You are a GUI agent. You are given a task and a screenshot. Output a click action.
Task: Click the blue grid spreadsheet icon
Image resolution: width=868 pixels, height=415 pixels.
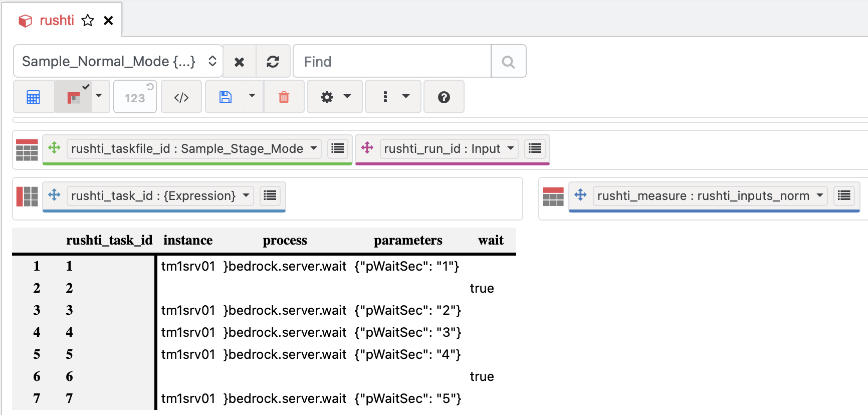34,97
